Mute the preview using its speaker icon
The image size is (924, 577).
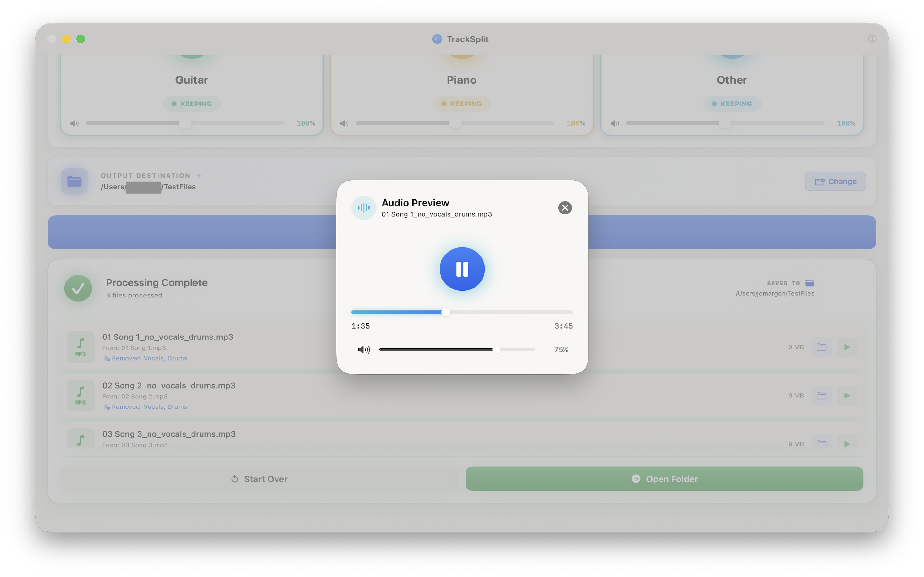point(364,349)
